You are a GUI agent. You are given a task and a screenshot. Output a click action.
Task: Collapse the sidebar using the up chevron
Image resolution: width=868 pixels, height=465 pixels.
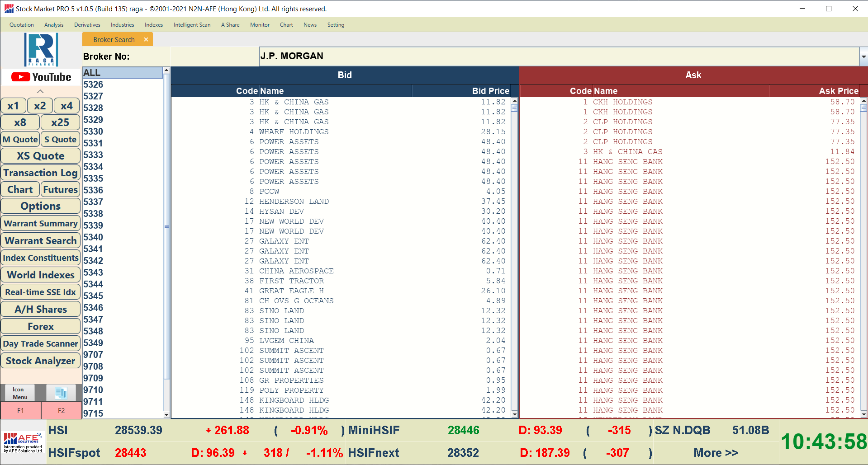click(40, 91)
